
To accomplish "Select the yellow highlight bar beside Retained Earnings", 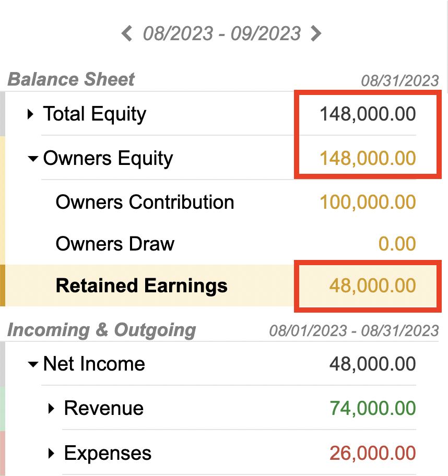I will point(3,286).
